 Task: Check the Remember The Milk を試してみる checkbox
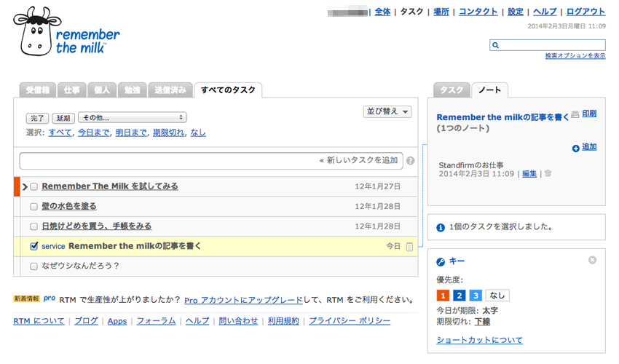34,187
